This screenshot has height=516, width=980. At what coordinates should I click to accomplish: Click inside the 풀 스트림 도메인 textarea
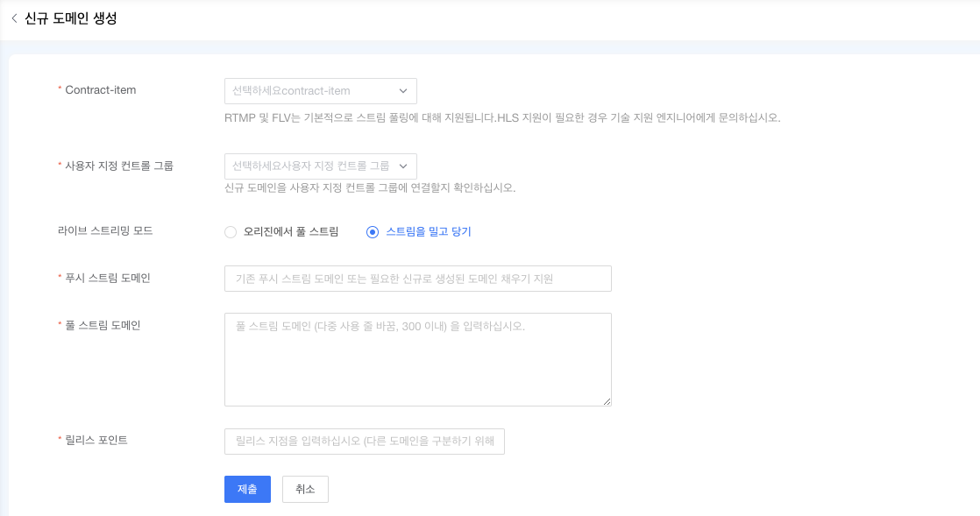point(418,359)
